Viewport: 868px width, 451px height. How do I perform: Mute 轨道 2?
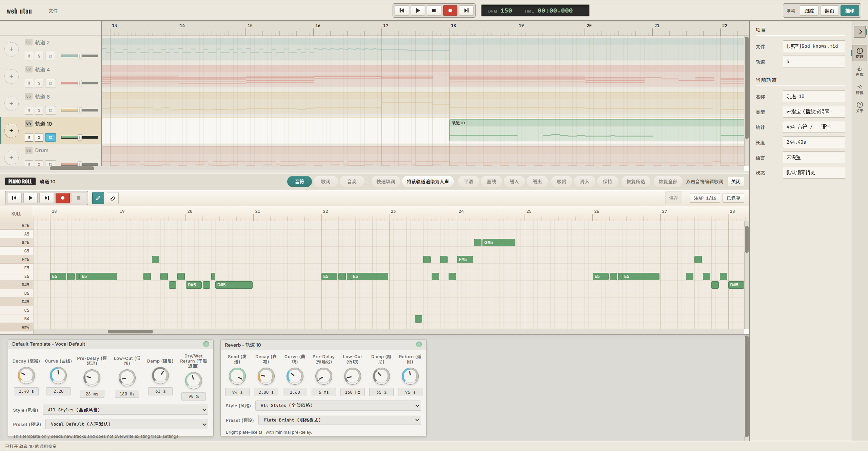click(x=29, y=56)
